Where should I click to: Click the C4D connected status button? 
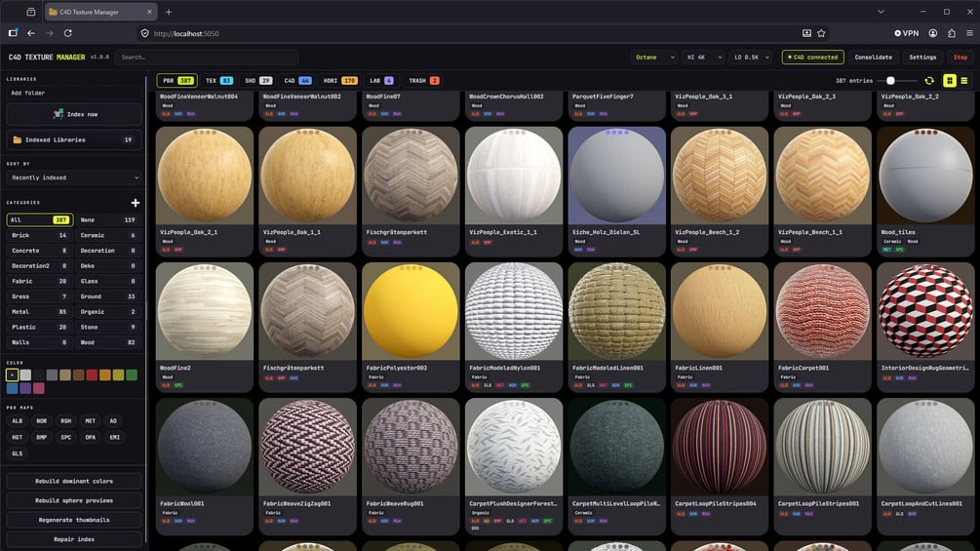pos(812,57)
